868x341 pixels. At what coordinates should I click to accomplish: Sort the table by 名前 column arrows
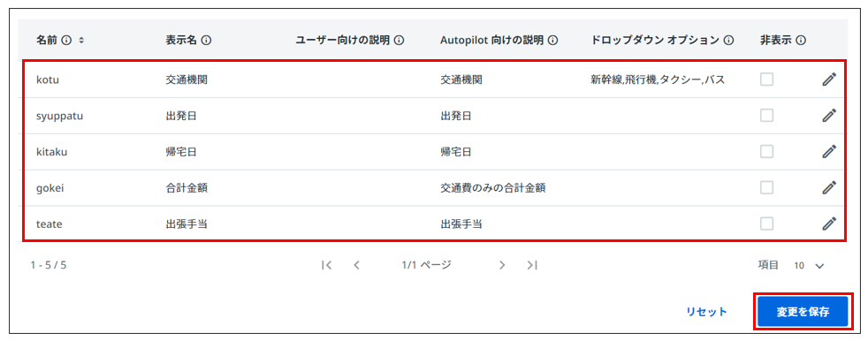81,41
